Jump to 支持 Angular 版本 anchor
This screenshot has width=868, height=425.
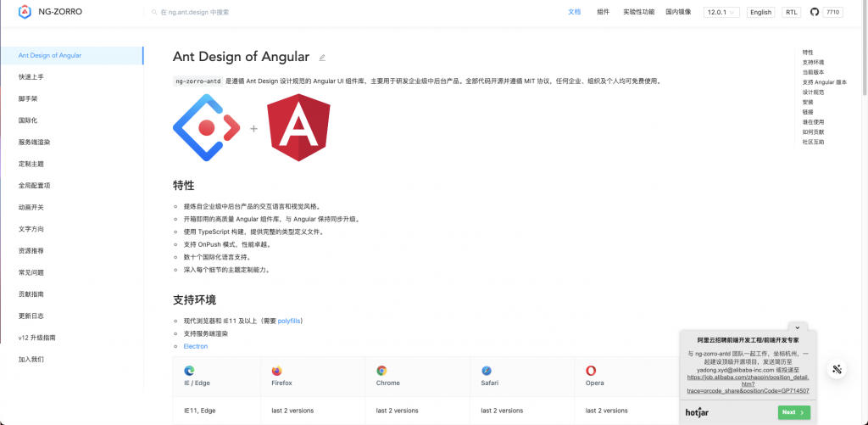(824, 82)
